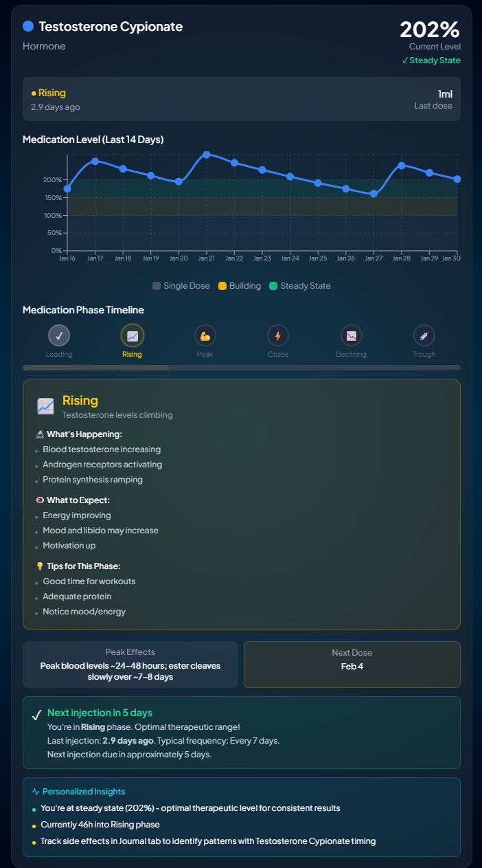482x868 pixels.
Task: Click the Testosterone Cypionate title
Action: (x=111, y=27)
